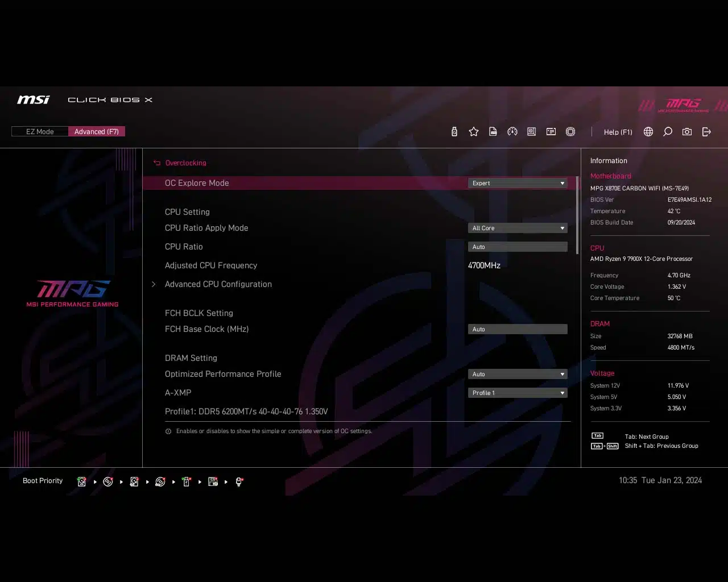Viewport: 728px width, 582px height.
Task: Open the Optimized Performance Profile dropdown
Action: 518,374
